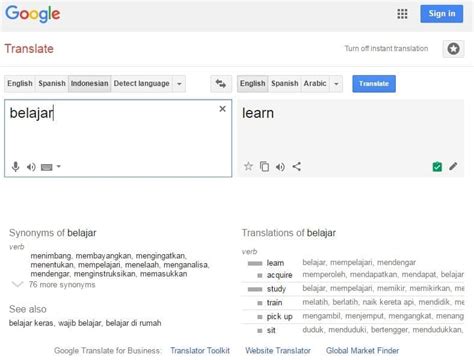This screenshot has height=360, width=474.
Task: Select English as source language
Action: click(20, 83)
